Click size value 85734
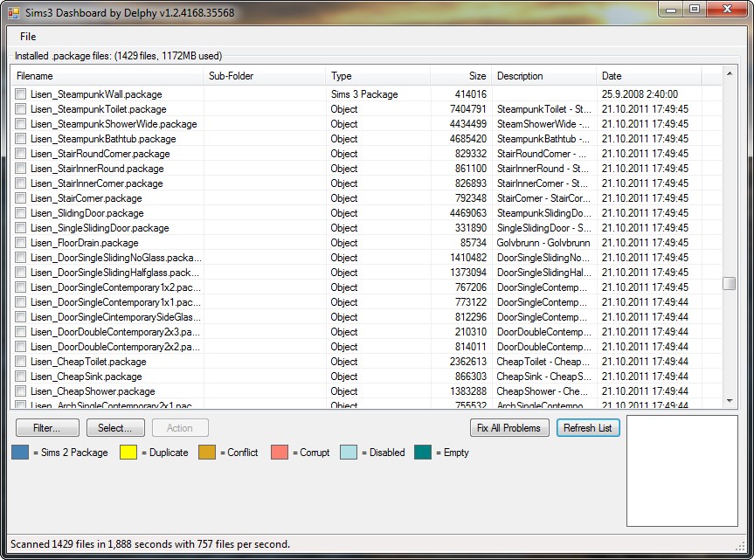Viewport: 754px width, 560px height. coord(474,243)
